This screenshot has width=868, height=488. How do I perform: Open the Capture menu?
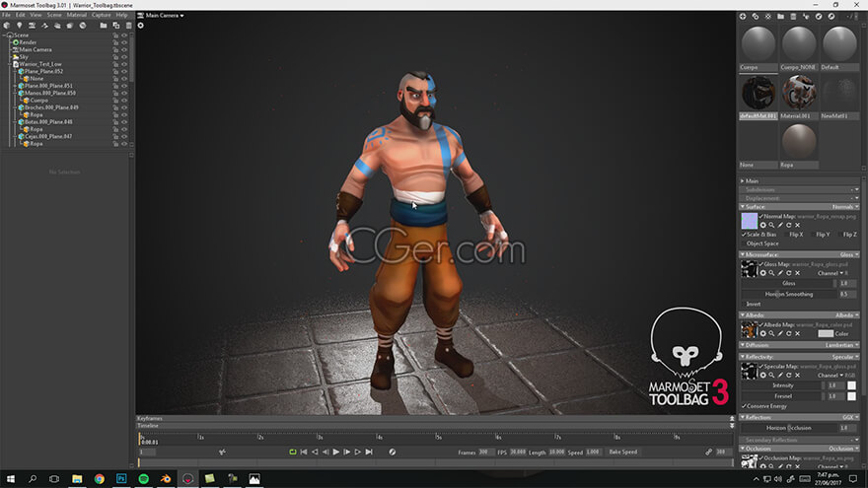[102, 15]
